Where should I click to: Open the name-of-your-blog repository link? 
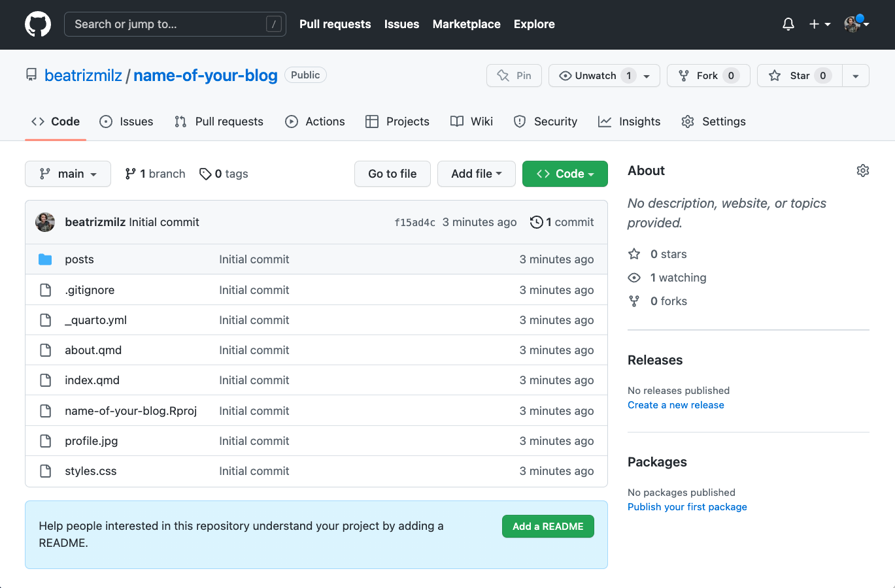[x=205, y=76]
